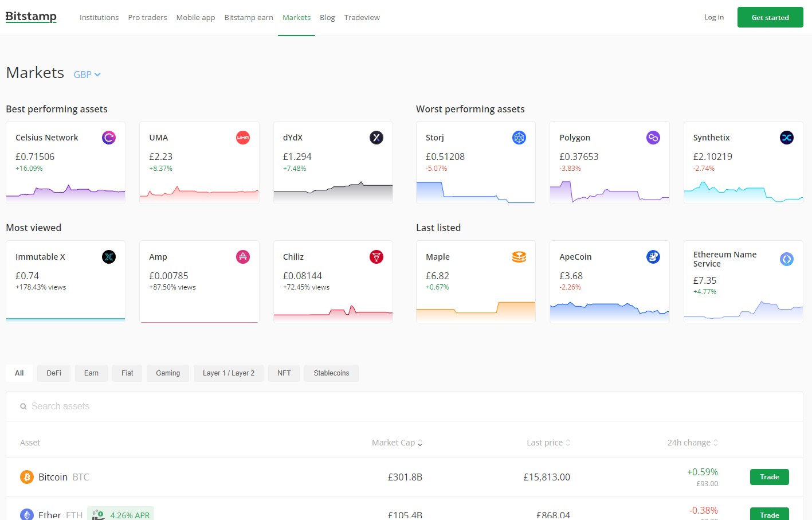Filter assets by Gaming
The height and width of the screenshot is (520, 812).
tap(168, 373)
